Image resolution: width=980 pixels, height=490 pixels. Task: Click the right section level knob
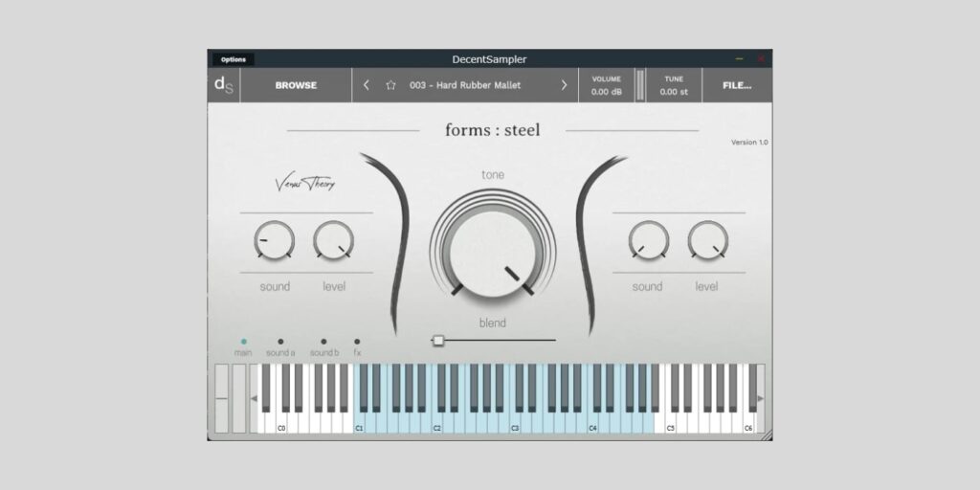click(x=708, y=240)
